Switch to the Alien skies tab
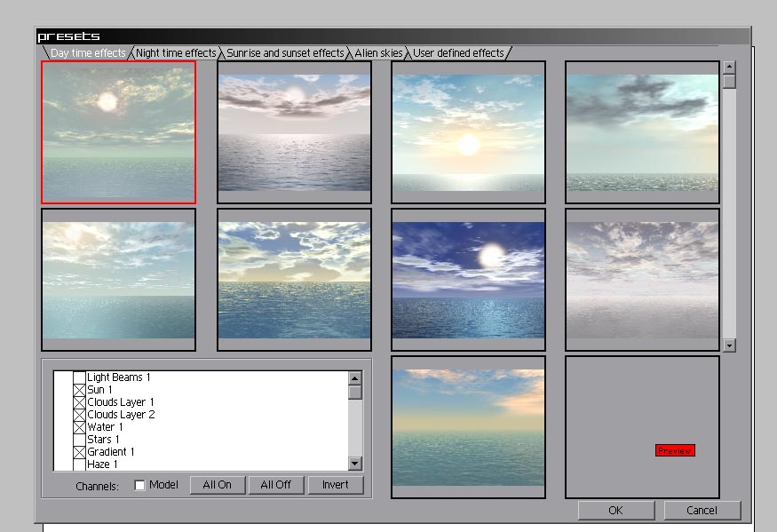 coord(378,53)
